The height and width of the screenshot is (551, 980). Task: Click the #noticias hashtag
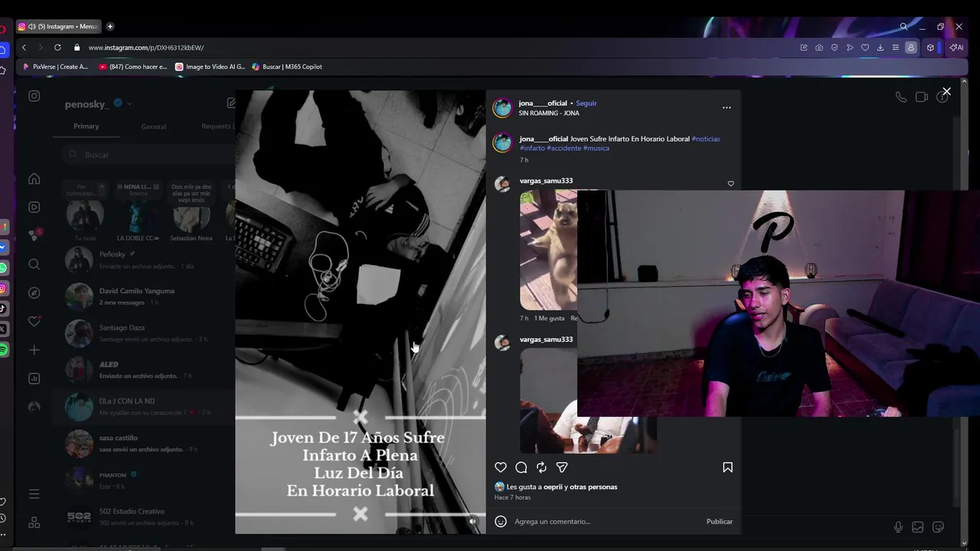click(706, 139)
